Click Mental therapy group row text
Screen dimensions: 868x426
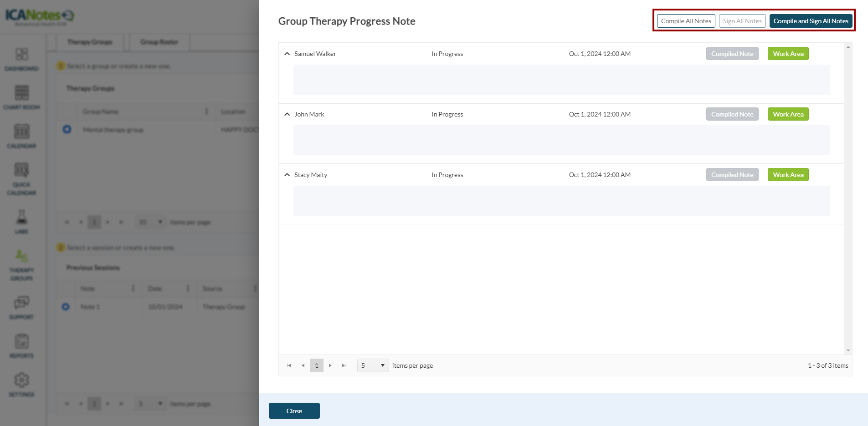coord(113,130)
